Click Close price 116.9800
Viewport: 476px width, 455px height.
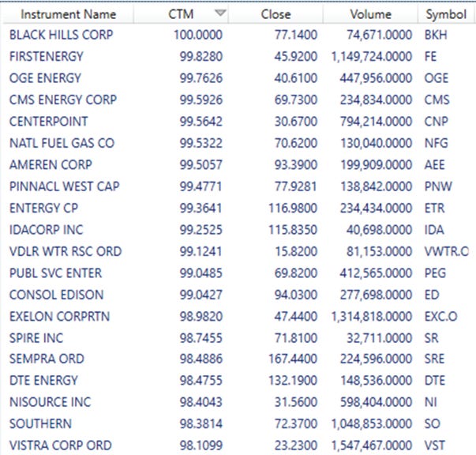(x=293, y=208)
